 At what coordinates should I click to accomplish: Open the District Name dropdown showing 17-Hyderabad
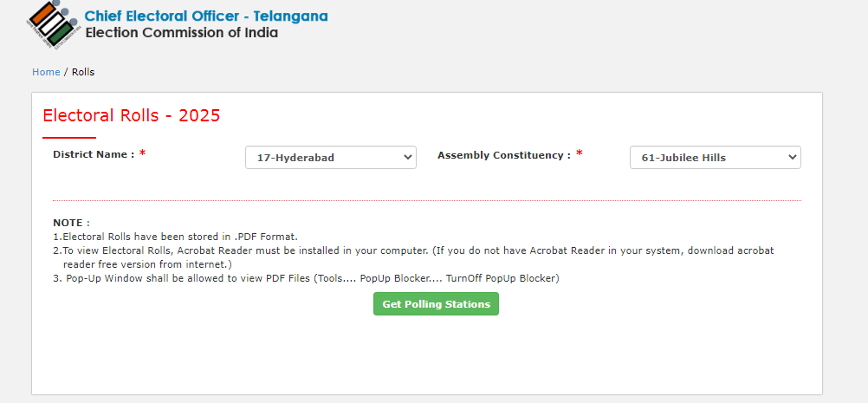coord(322,158)
